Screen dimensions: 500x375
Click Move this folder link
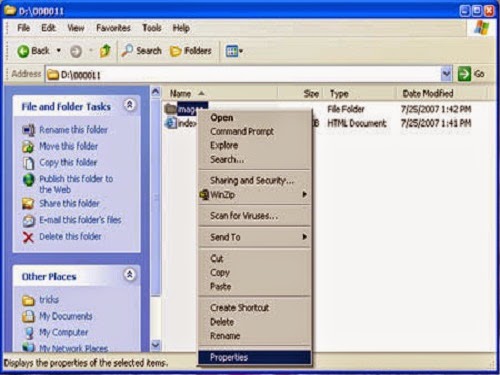pos(68,146)
